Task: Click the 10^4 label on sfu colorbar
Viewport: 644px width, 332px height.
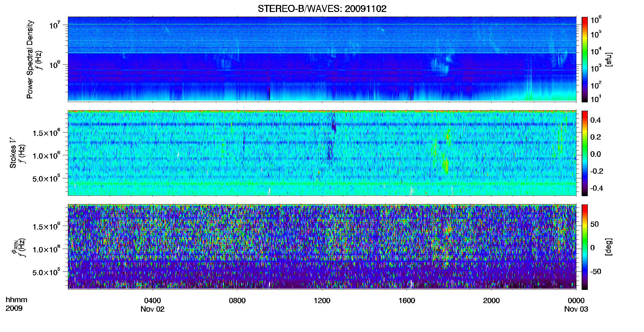Action: click(x=596, y=51)
